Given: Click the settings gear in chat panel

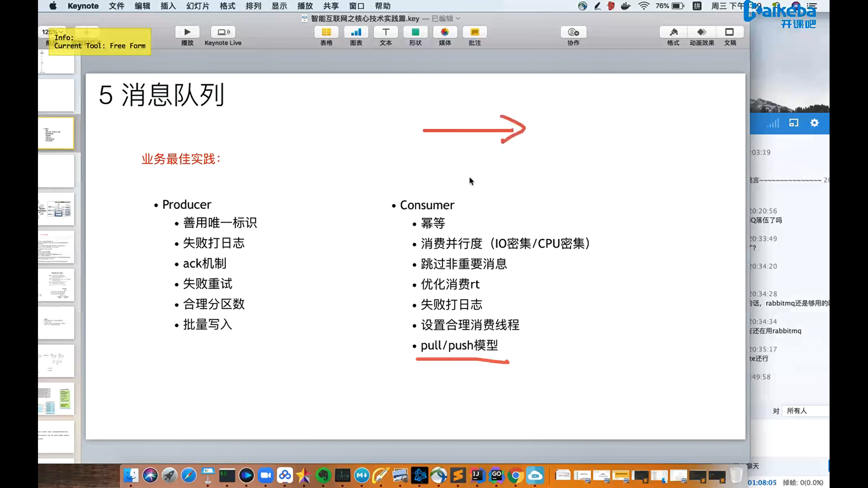Looking at the screenshot, I should point(814,123).
